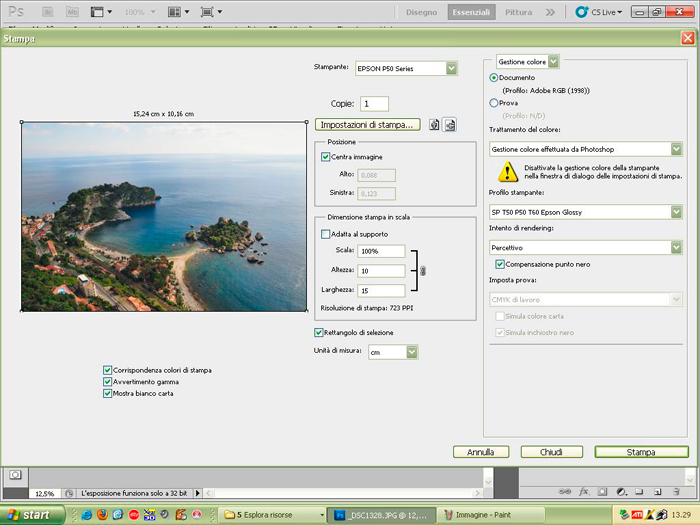Viewport: 700px width, 525px height.
Task: Click the Ps application logo
Action: coord(16,12)
